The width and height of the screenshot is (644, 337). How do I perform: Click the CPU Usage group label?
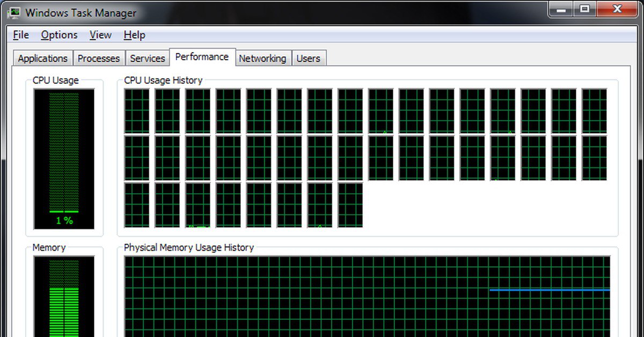[x=56, y=80]
